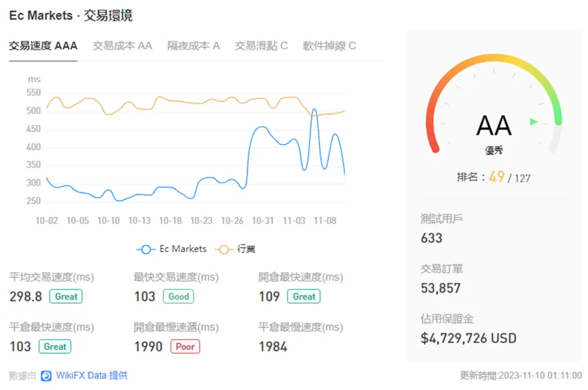Switch to the 交易成本 AA tab
This screenshot has height=390, width=588.
122,46
